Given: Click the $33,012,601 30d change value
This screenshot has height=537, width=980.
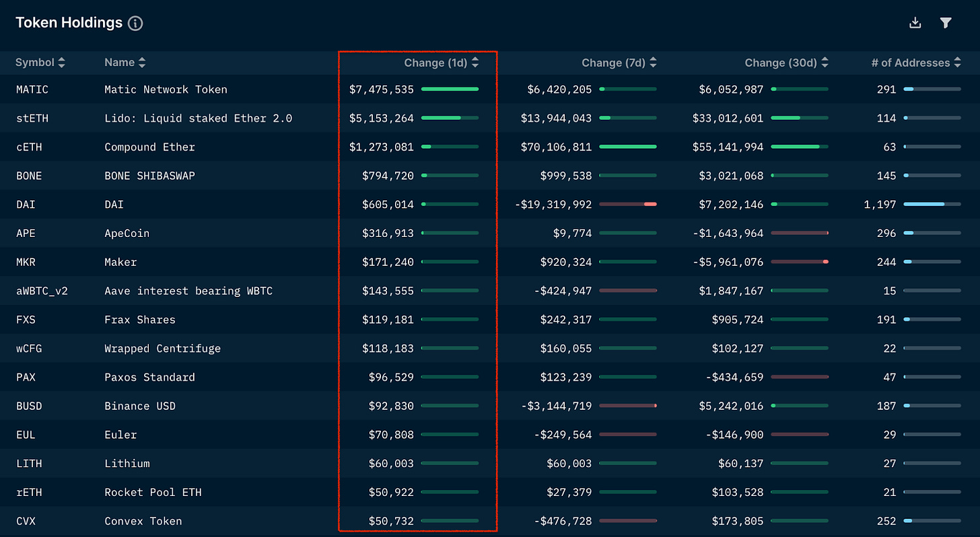Looking at the screenshot, I should 728,118.
